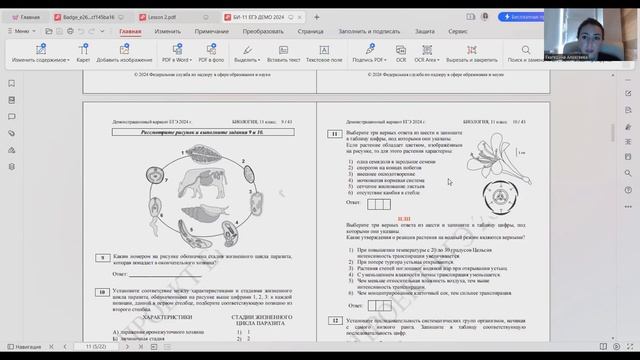
Task: Open the Примечание ribbon tab
Action: point(211,31)
